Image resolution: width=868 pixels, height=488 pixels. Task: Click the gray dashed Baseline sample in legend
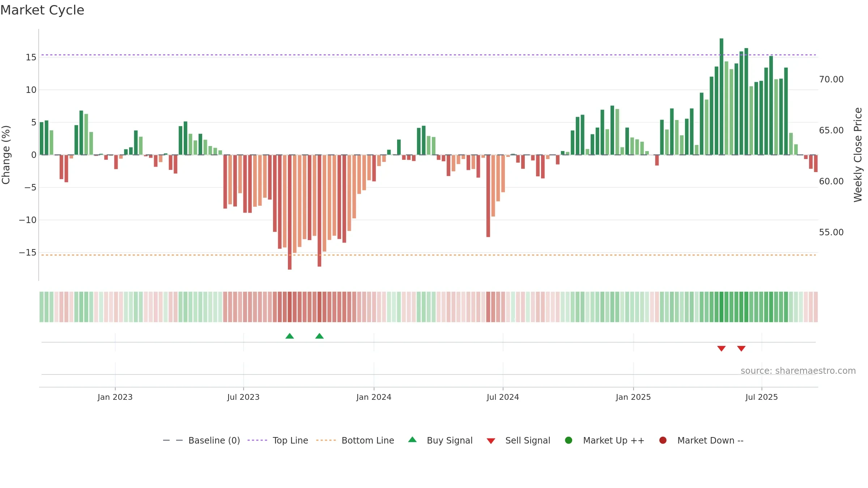click(173, 440)
